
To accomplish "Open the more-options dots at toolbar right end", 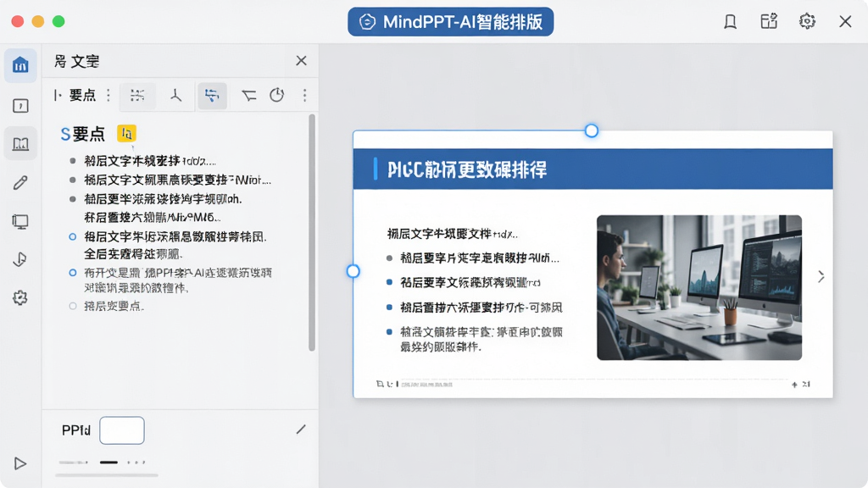I will (304, 95).
